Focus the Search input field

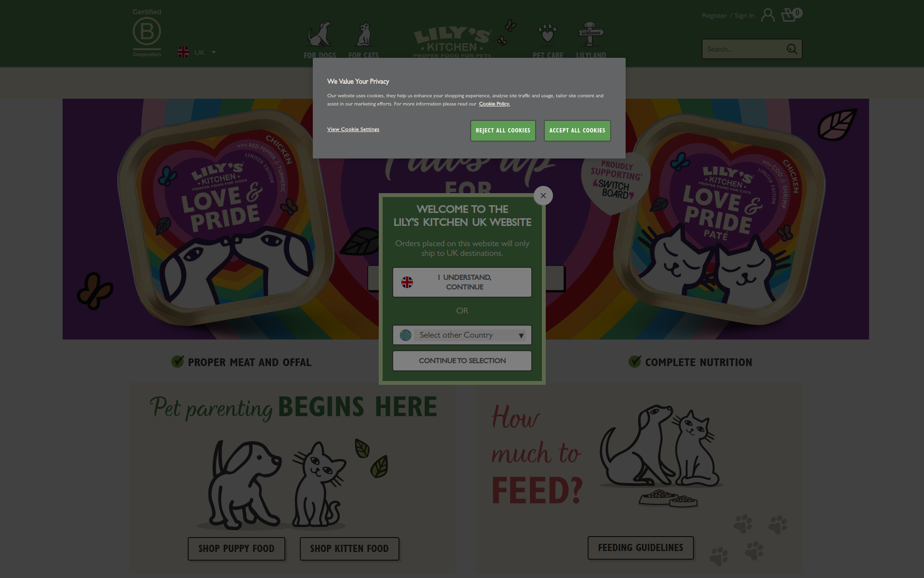point(743,49)
